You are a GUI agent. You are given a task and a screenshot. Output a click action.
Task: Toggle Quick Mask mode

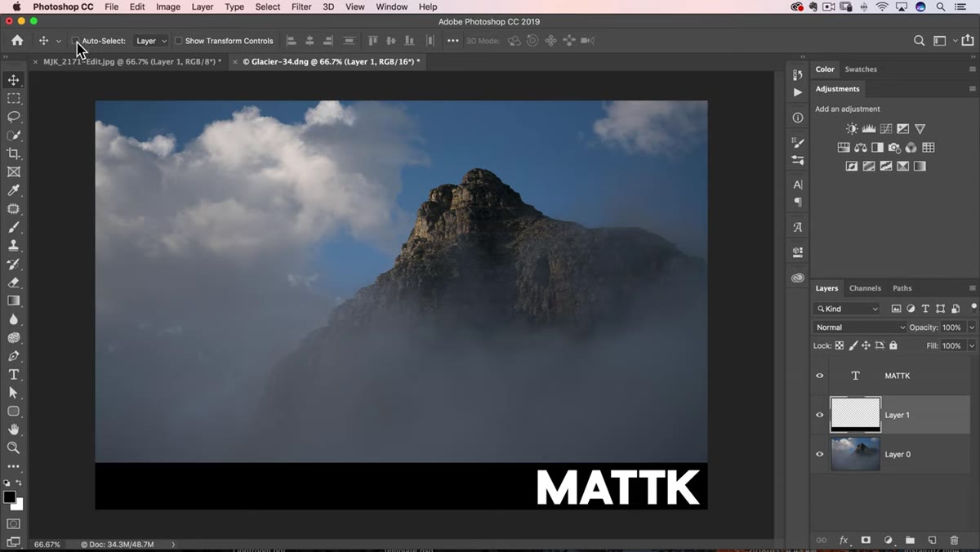[x=13, y=523]
